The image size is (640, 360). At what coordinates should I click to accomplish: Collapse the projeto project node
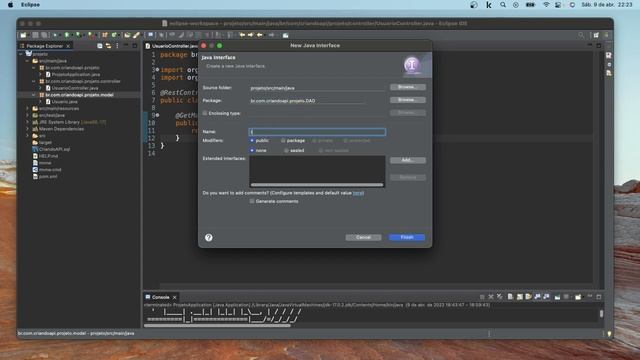(21, 54)
